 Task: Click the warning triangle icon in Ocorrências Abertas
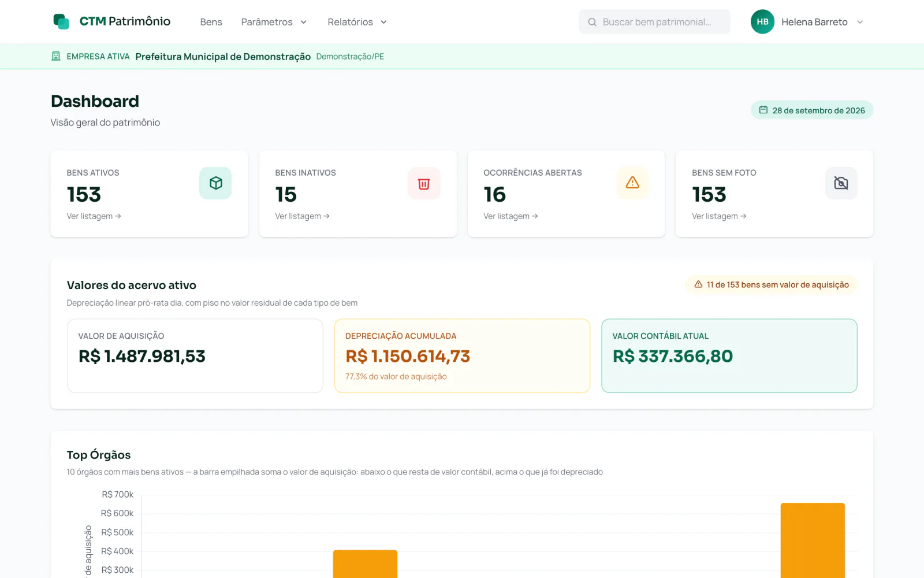632,183
